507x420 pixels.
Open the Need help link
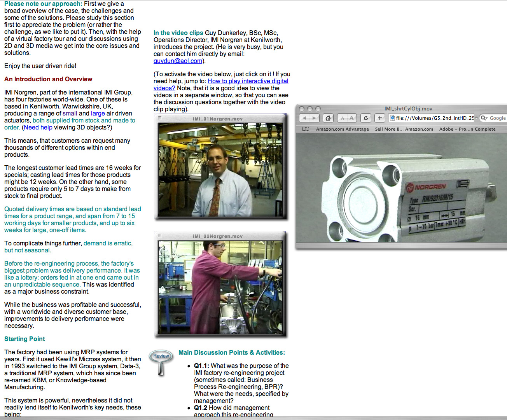pyautogui.click(x=38, y=127)
